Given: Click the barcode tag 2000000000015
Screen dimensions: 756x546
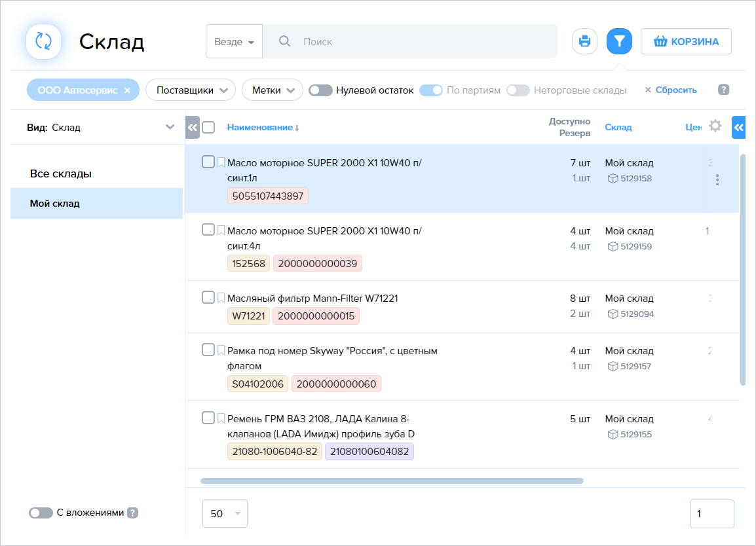Looking at the screenshot, I should pyautogui.click(x=316, y=316).
